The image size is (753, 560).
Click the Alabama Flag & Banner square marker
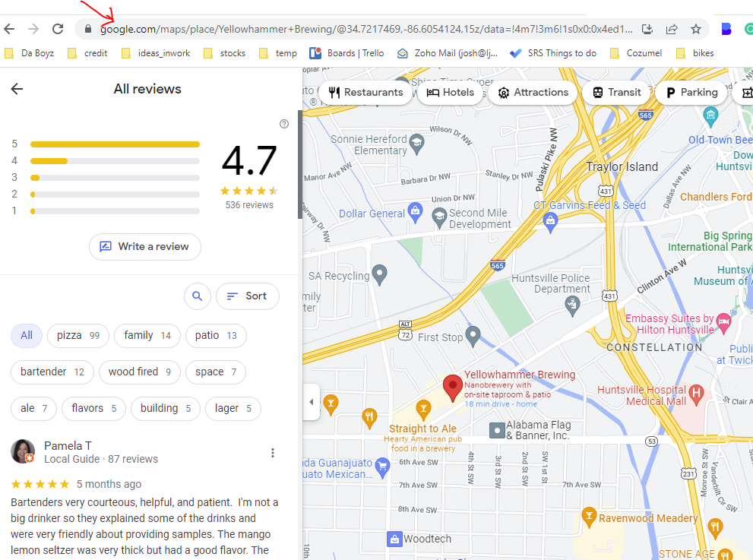coord(497,430)
